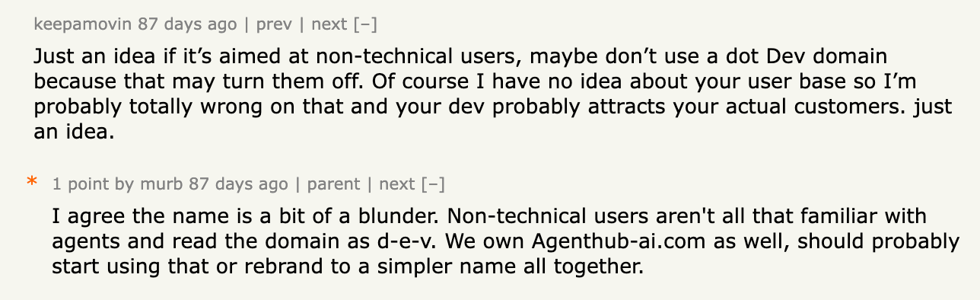Click inside murb's reply text body
Image resolution: width=980 pixels, height=300 pixels.
coord(505,241)
